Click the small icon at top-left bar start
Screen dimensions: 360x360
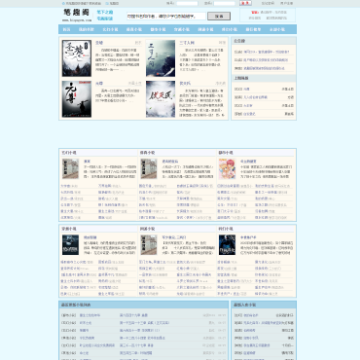(x=63, y=3)
